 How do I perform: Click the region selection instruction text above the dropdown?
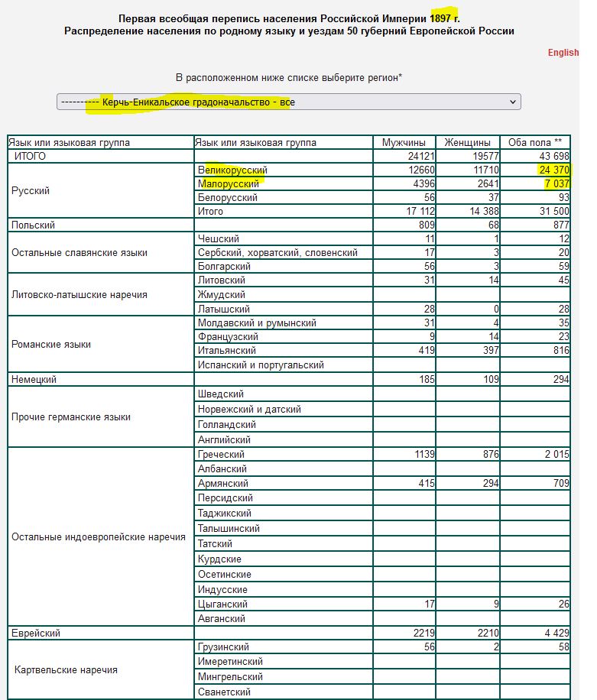(289, 78)
